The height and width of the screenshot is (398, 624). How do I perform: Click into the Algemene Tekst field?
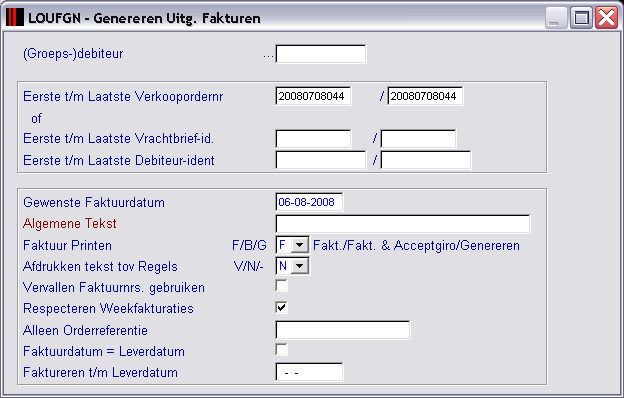coord(403,224)
